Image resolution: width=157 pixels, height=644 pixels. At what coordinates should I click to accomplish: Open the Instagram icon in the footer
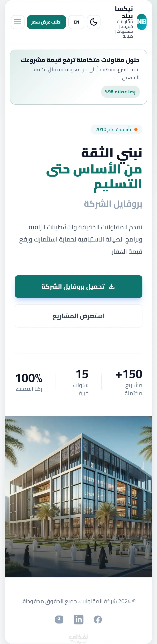[x=59, y=619]
